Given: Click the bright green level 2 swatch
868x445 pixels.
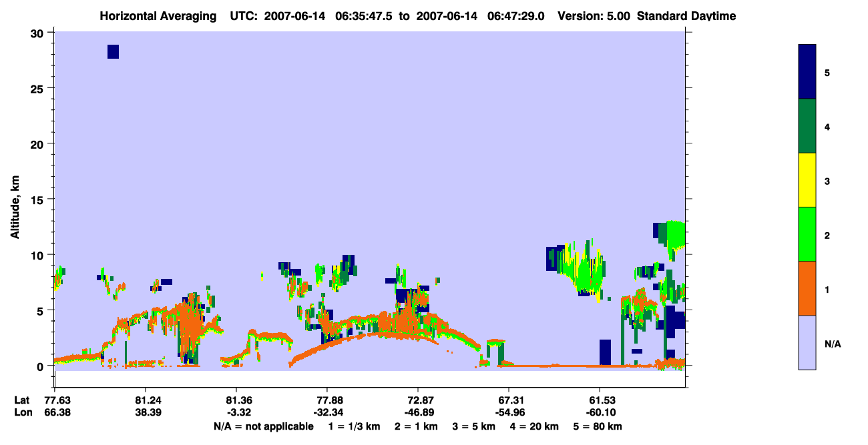Looking at the screenshot, I should pyautogui.click(x=807, y=234).
